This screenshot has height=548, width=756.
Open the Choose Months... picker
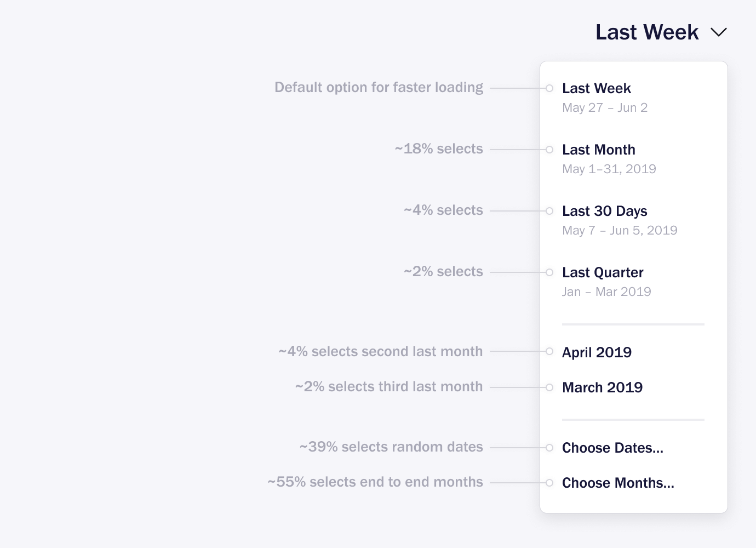tap(618, 483)
